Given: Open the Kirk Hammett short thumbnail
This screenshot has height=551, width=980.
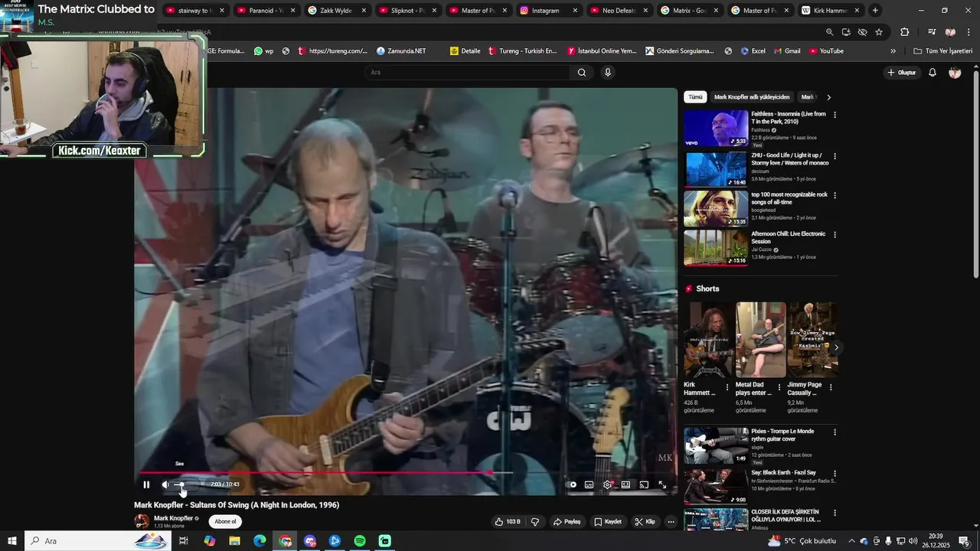Looking at the screenshot, I should click(x=708, y=339).
